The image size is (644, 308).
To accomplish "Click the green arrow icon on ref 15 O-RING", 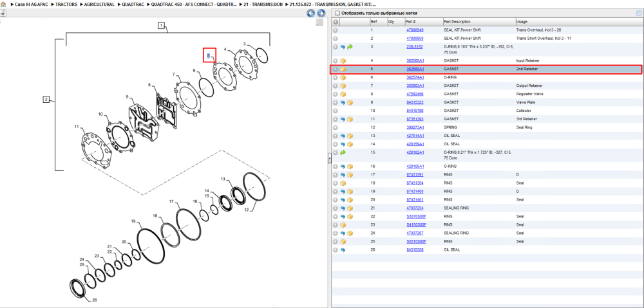I will 343,152.
